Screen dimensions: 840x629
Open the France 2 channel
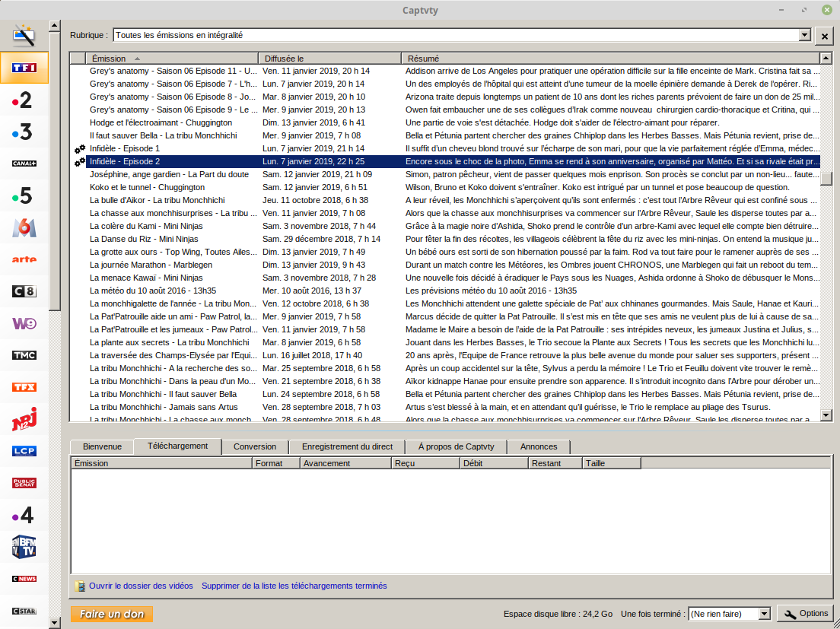tap(24, 100)
